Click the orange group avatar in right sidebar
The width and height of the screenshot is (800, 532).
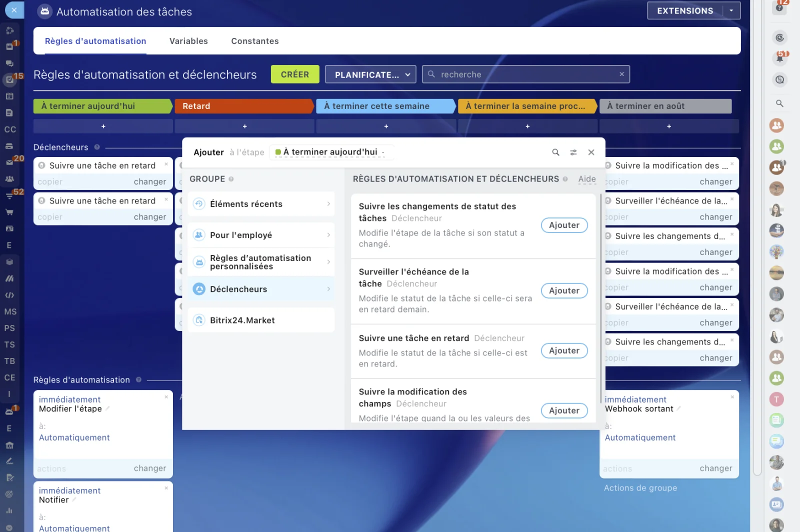pos(776,125)
